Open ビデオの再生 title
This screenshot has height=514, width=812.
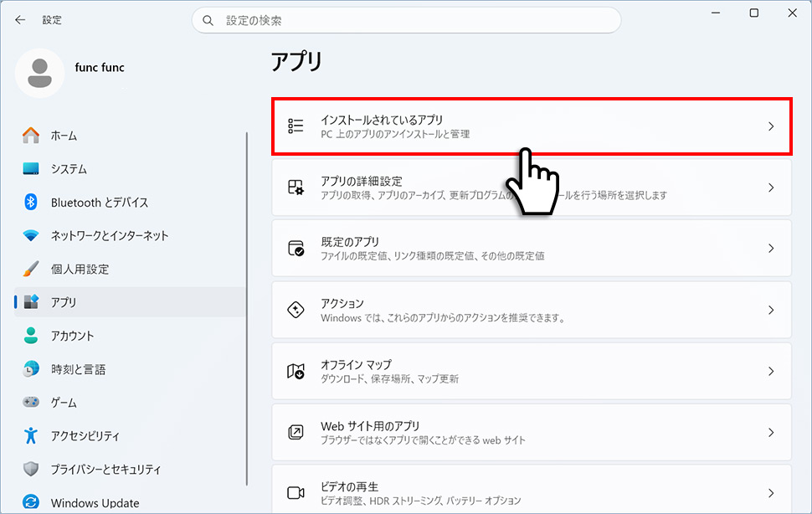[350, 486]
